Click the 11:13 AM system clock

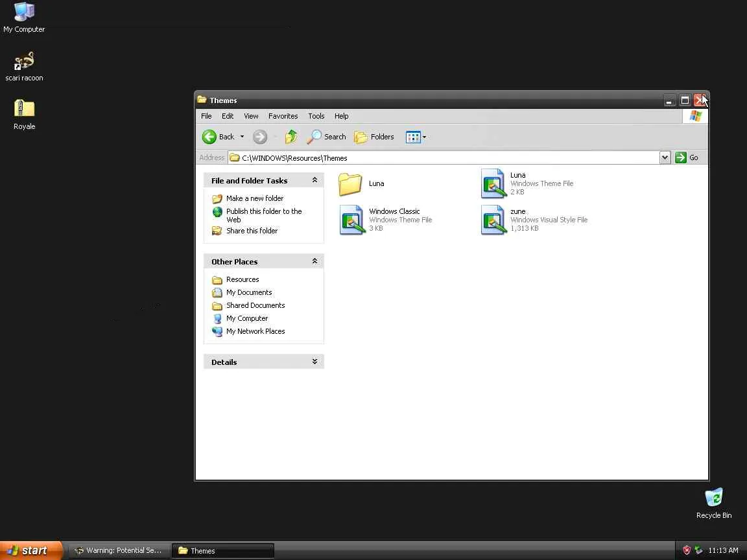tap(723, 550)
